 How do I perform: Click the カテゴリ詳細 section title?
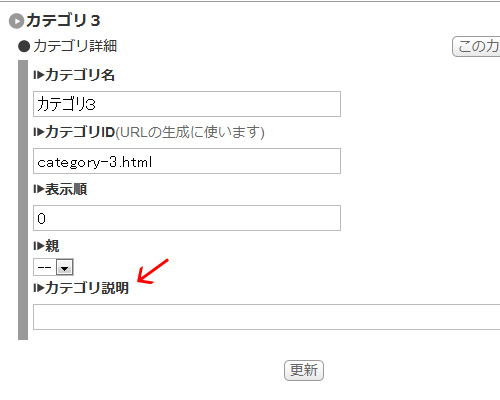coord(75,46)
